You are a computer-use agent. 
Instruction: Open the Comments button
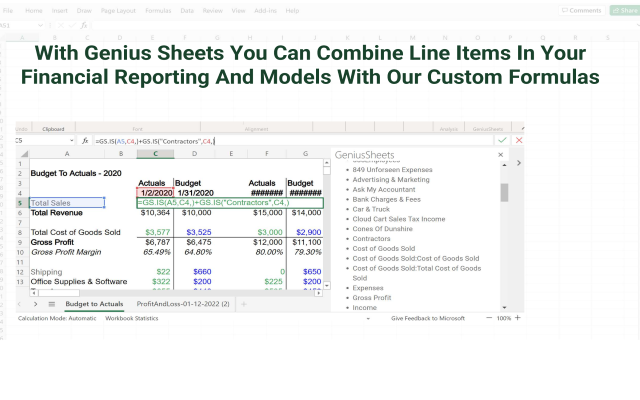(582, 10)
